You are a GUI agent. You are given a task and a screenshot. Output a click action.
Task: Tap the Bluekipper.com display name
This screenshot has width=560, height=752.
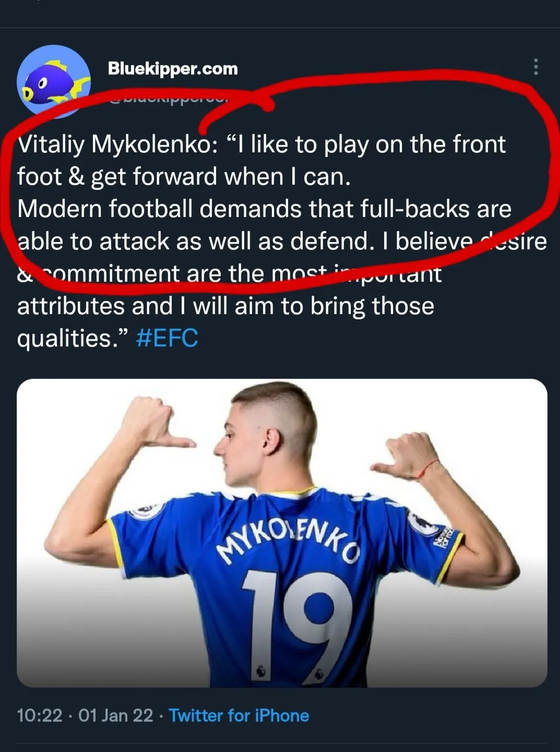(x=173, y=68)
